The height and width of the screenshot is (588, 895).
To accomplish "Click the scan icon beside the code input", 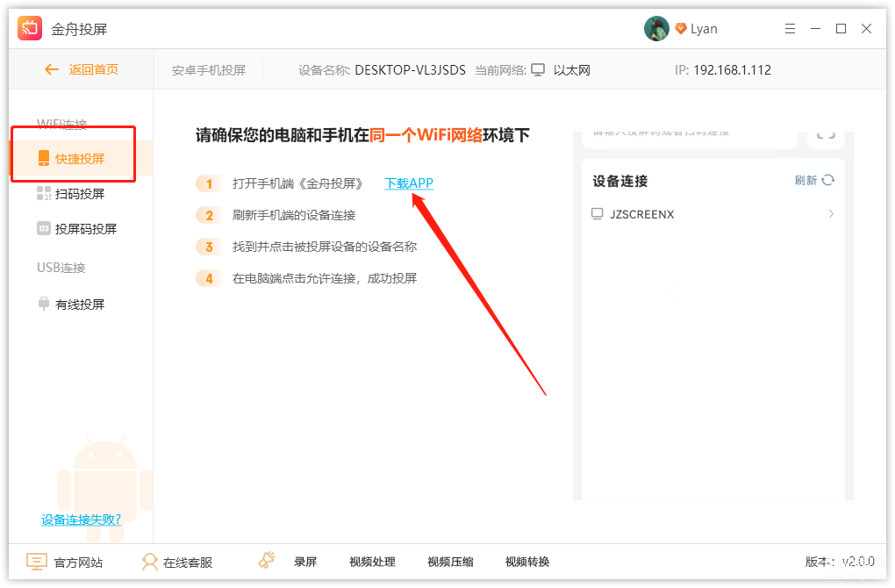I will click(x=826, y=135).
